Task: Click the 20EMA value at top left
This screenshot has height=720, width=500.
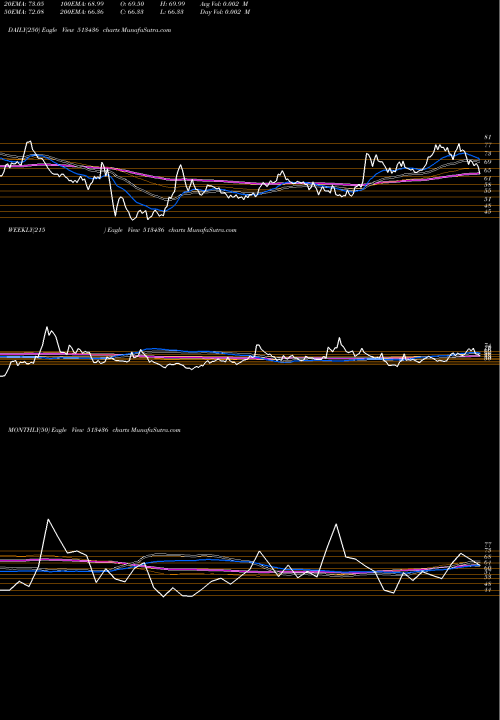Action: (x=22, y=4)
